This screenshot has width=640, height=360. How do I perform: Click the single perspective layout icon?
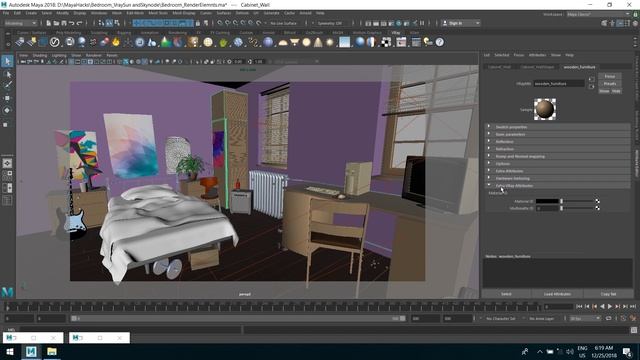tap(7, 163)
